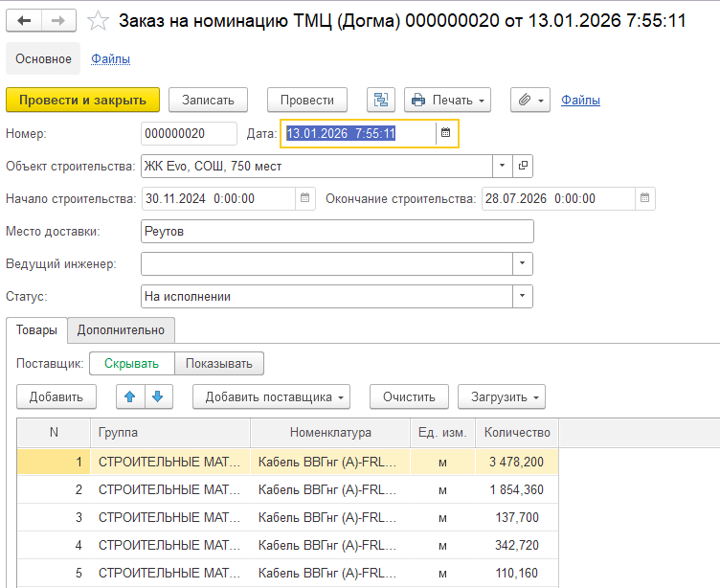Viewport: 720px width, 588px height.
Task: Click into the Место доставки field
Action: pyautogui.click(x=335, y=231)
